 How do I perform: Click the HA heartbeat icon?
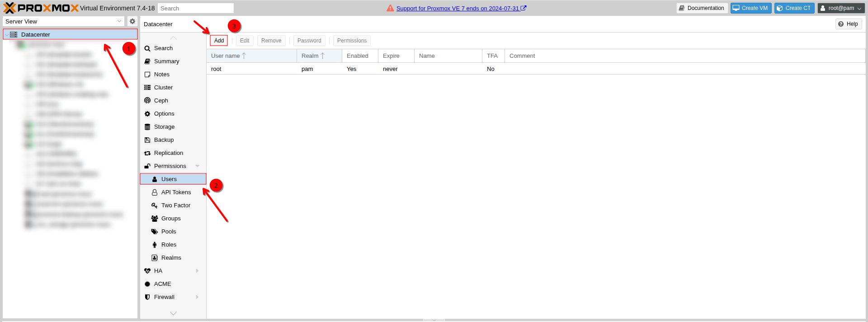pyautogui.click(x=147, y=271)
